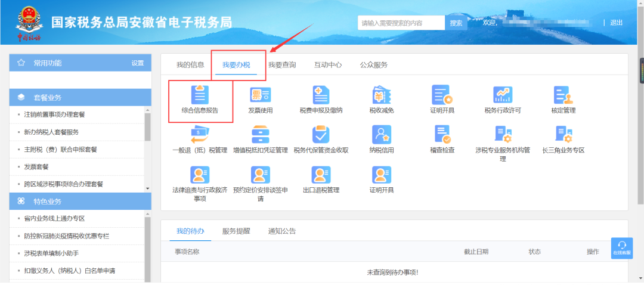Open the 互动中心 tab
Image resolution: width=644 pixels, height=285 pixels.
point(328,65)
